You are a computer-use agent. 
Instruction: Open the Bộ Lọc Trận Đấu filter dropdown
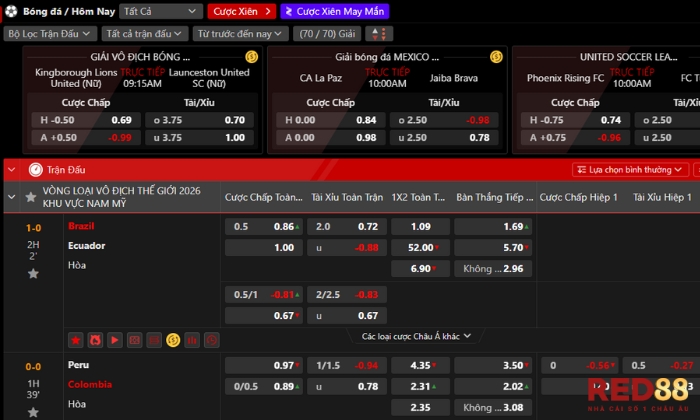50,33
